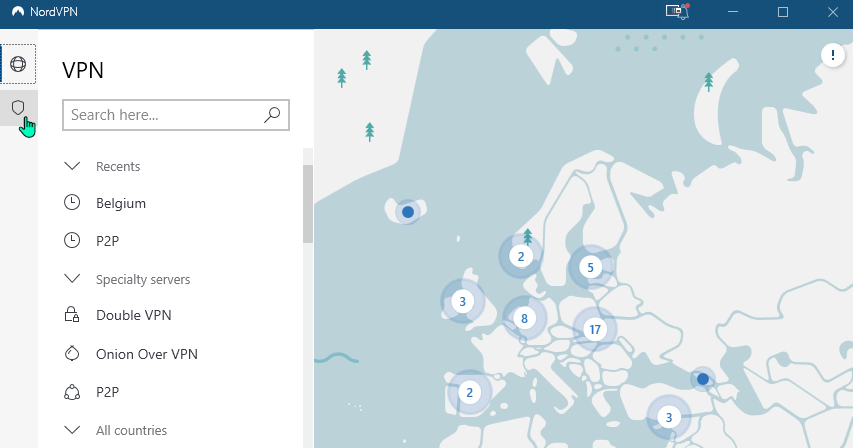Choose P2P under Specialty servers

pos(107,393)
